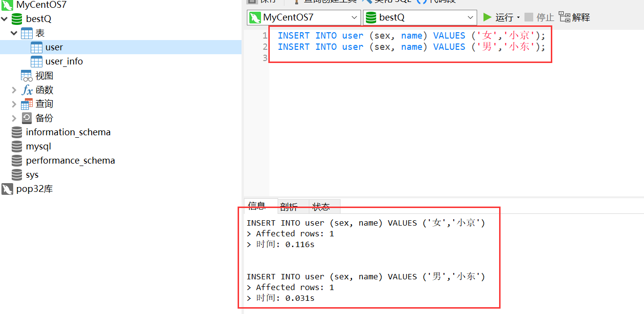Switch to the 剖析 (Profile) tab

point(293,207)
